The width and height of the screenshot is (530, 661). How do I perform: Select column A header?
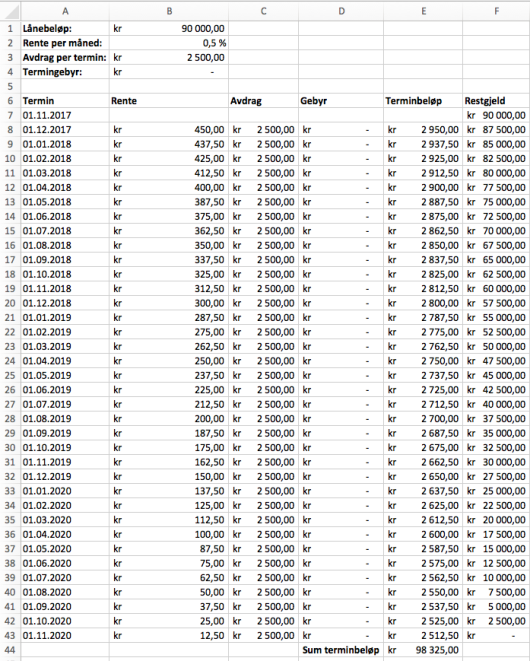click(x=65, y=11)
